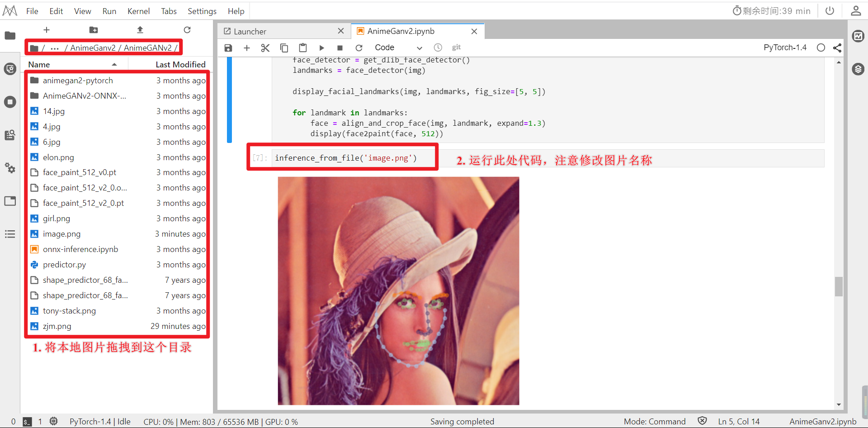This screenshot has width=868, height=428.
Task: Click the property inspector gears sidebar icon
Action: pyautogui.click(x=10, y=168)
